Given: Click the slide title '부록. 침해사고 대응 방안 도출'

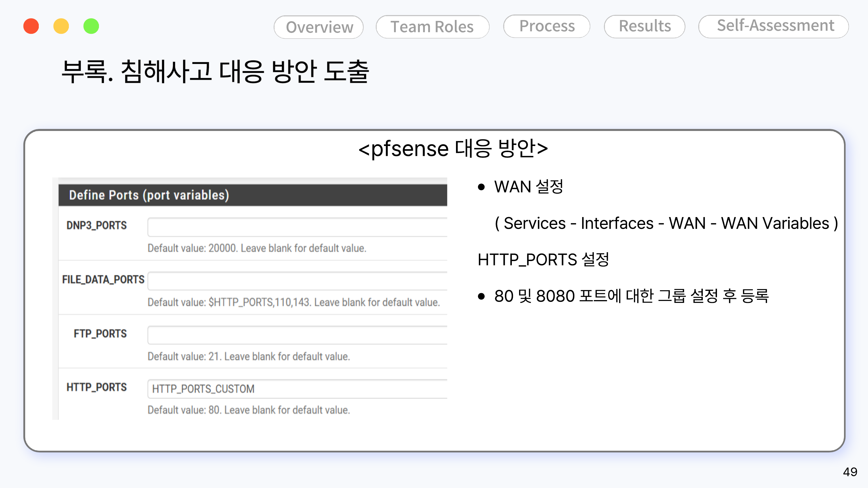Looking at the screenshot, I should click(215, 71).
